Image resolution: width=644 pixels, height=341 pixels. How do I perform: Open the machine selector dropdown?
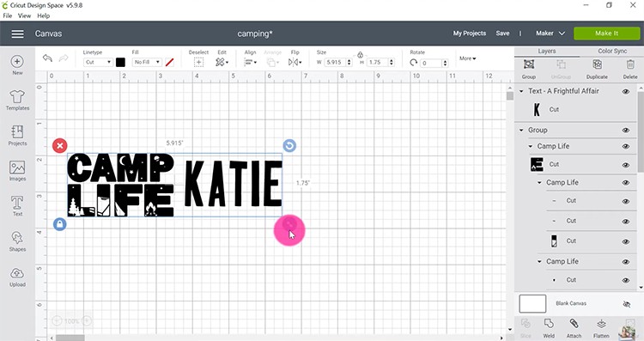click(550, 33)
